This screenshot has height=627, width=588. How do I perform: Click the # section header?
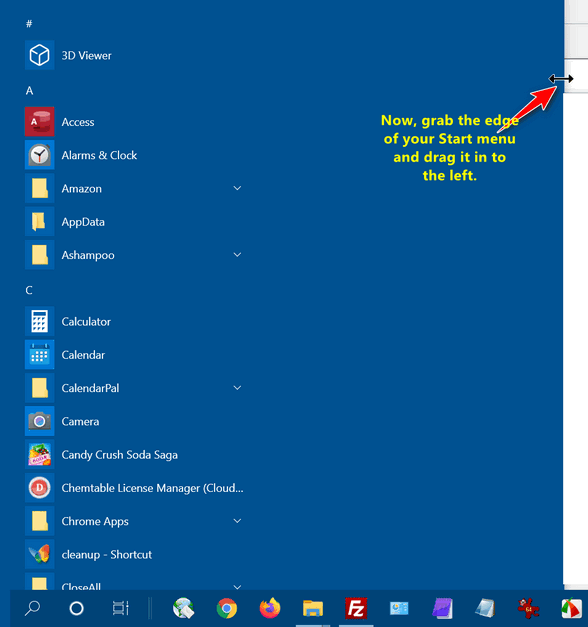click(29, 24)
